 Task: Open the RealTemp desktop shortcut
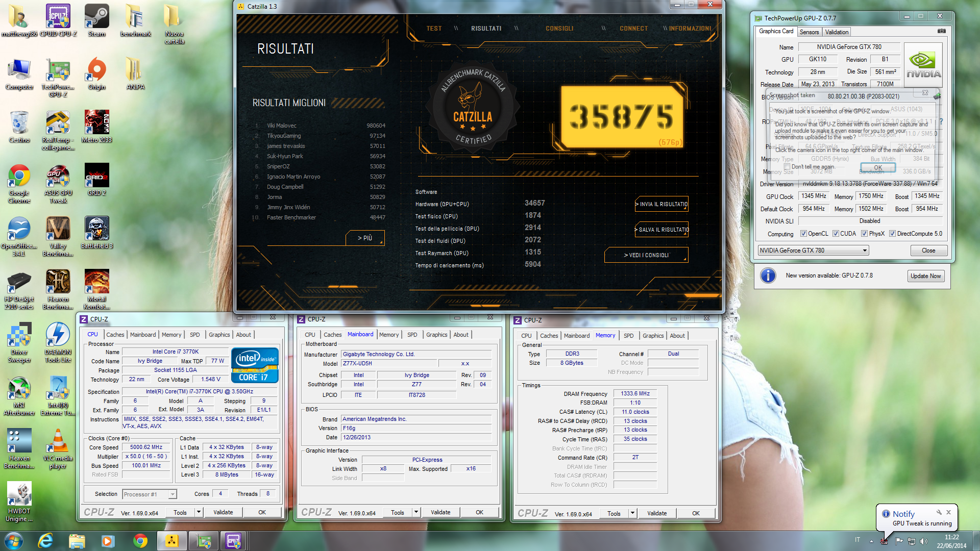pyautogui.click(x=58, y=131)
